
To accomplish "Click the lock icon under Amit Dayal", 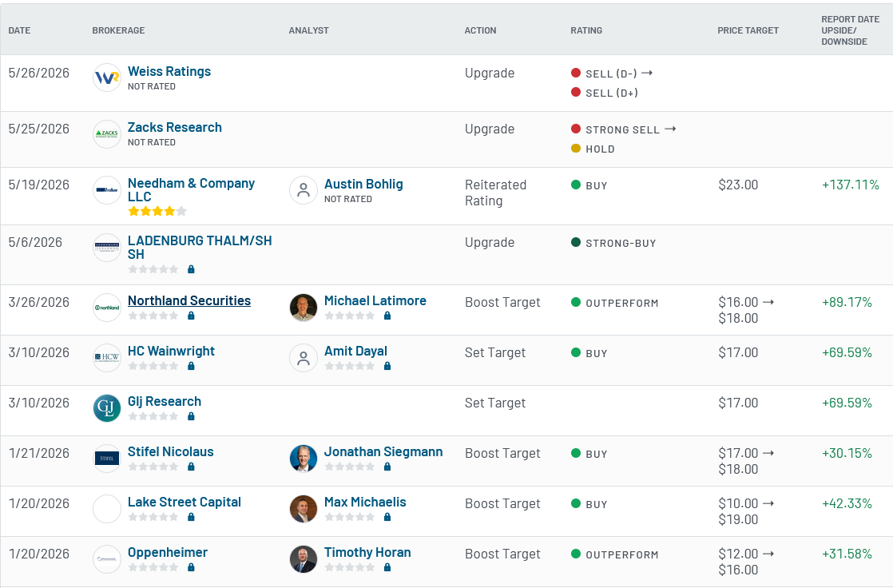I will [387, 366].
